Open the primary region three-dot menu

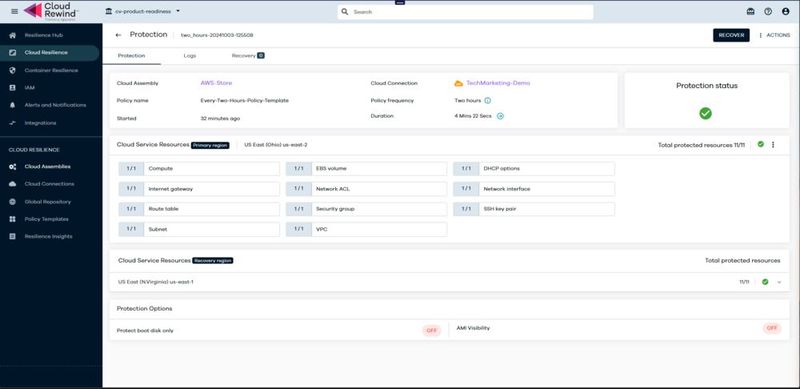773,145
